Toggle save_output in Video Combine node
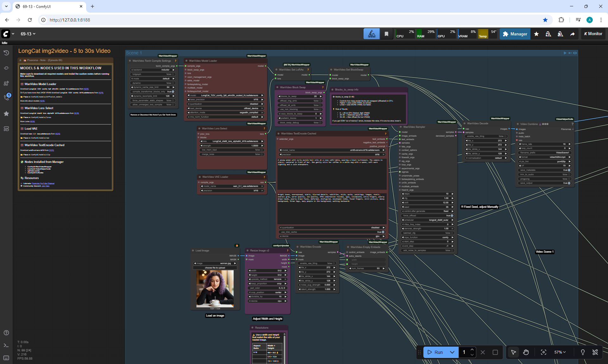The height and width of the screenshot is (364, 608). pyautogui.click(x=569, y=183)
